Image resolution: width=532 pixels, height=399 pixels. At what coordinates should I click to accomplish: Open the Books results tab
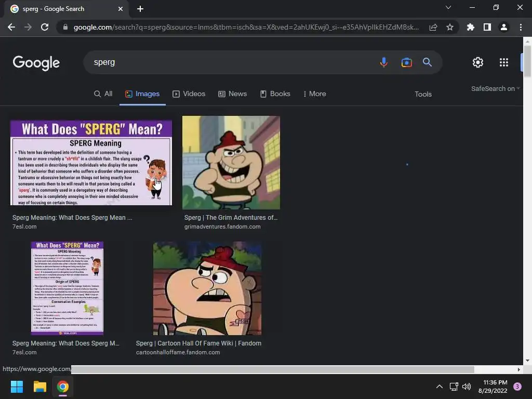tap(275, 94)
